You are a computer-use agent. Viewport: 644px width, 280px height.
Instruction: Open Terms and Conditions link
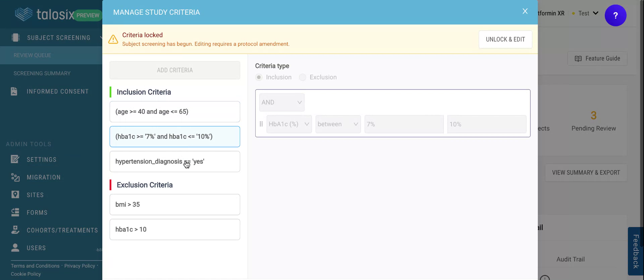35,266
